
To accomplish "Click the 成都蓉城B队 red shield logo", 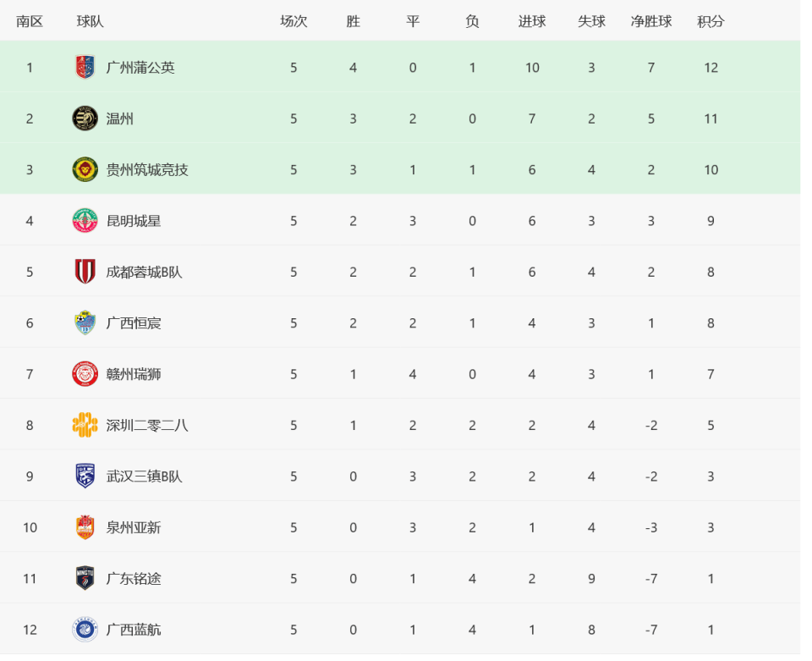I will point(86,273).
